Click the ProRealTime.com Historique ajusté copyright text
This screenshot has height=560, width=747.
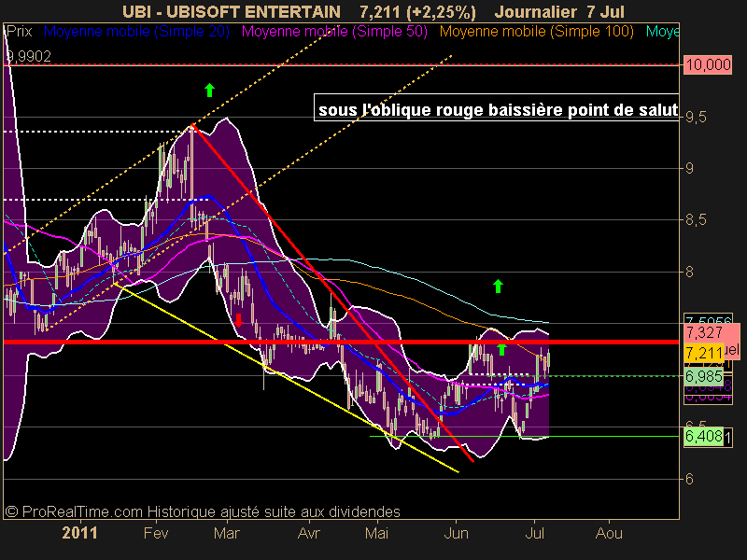[x=203, y=511]
